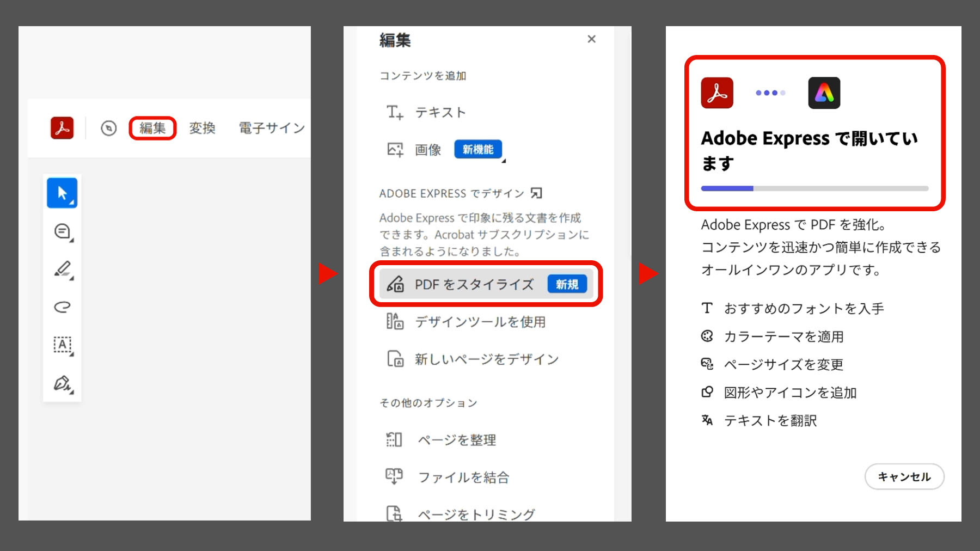Click the shapes icon beside 図形やアイコンを追加
Image resolution: width=980 pixels, height=551 pixels.
(707, 392)
